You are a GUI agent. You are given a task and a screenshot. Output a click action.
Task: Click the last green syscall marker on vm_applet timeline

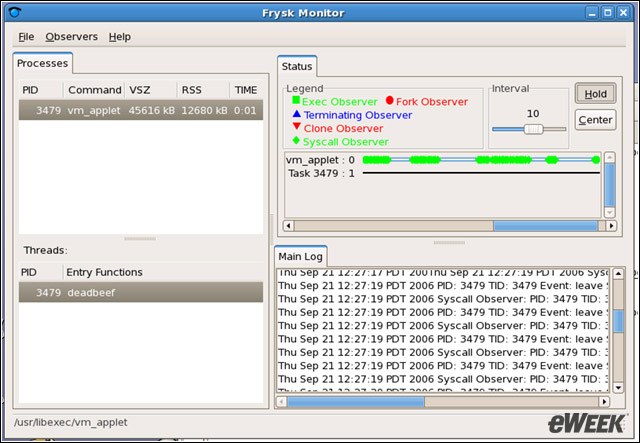tap(596, 160)
